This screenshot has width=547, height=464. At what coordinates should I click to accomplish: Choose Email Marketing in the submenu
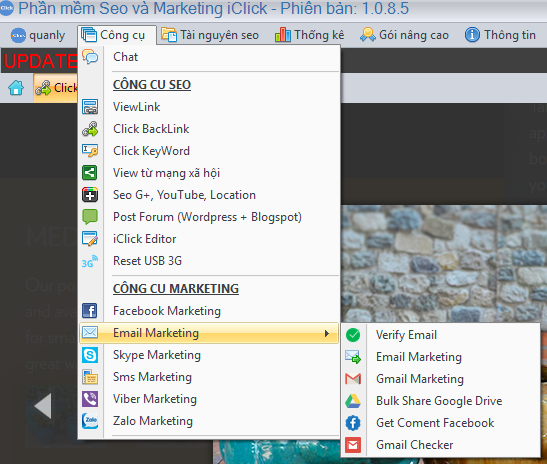pyautogui.click(x=441, y=357)
